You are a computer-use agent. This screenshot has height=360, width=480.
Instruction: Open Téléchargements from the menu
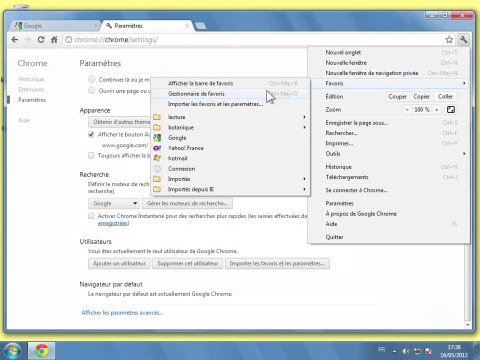click(388, 177)
